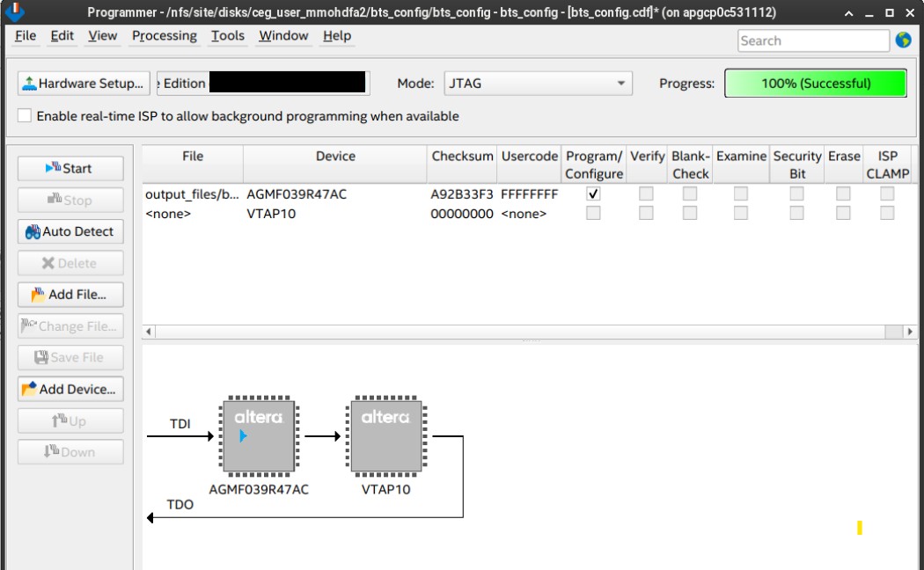Click Add File folder button
The image size is (924, 570).
[70, 295]
